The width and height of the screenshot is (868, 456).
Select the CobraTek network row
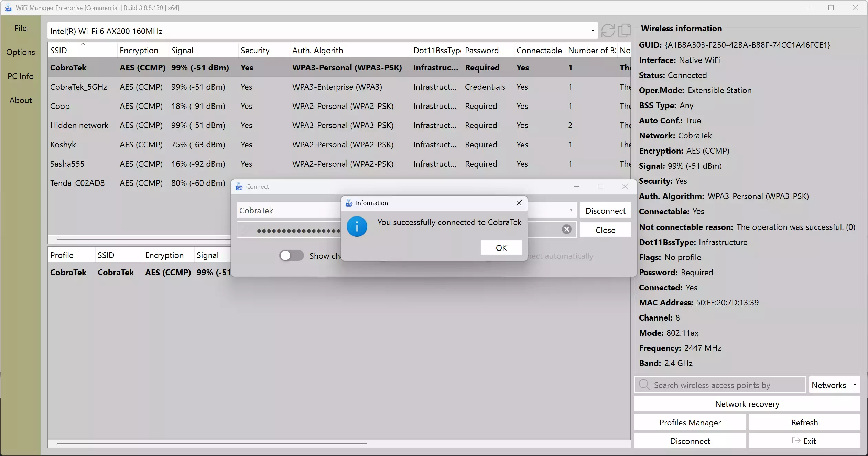tap(339, 67)
